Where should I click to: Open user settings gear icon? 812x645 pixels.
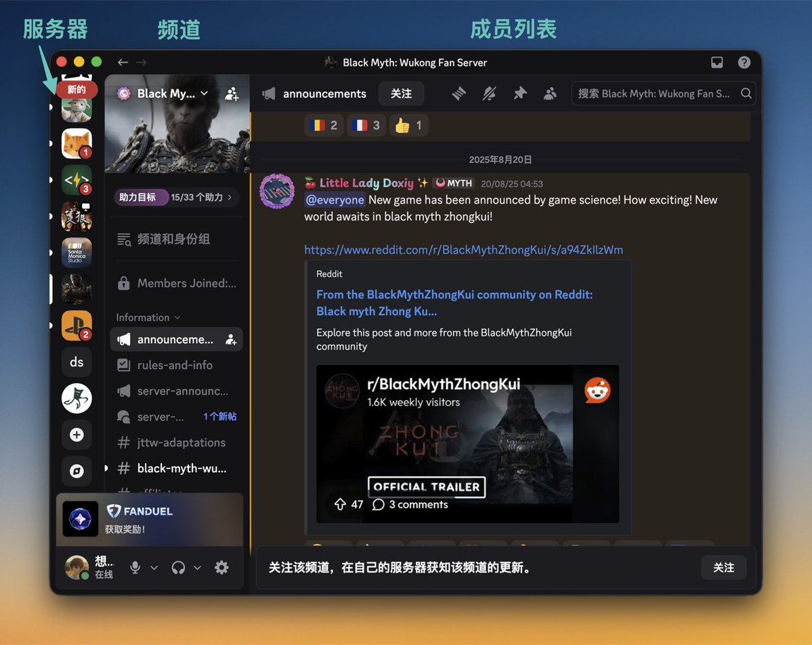[221, 567]
